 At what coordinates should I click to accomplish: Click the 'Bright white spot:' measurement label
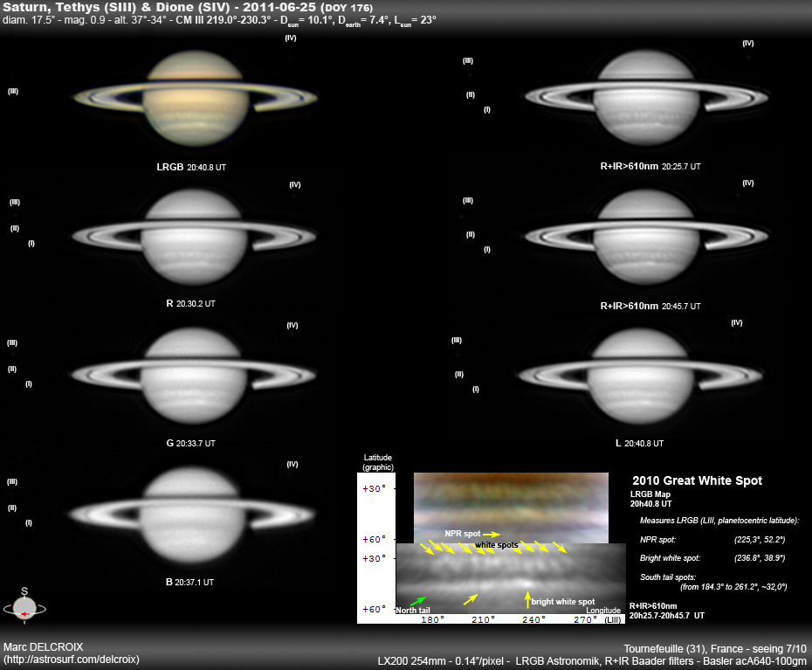pos(670,558)
